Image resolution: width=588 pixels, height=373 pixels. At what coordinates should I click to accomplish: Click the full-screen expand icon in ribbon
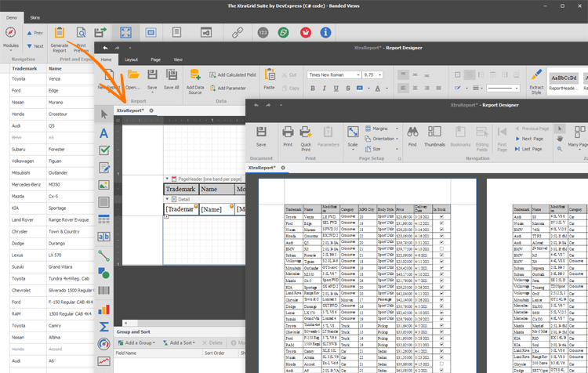pyautogui.click(x=125, y=33)
